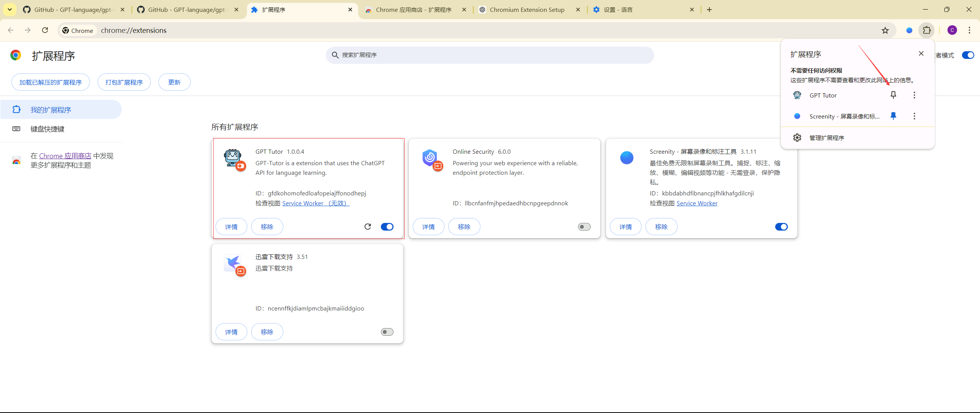This screenshot has width=980, height=413.
Task: Switch to the Chromium Extension Setup tab
Action: [x=527, y=10]
